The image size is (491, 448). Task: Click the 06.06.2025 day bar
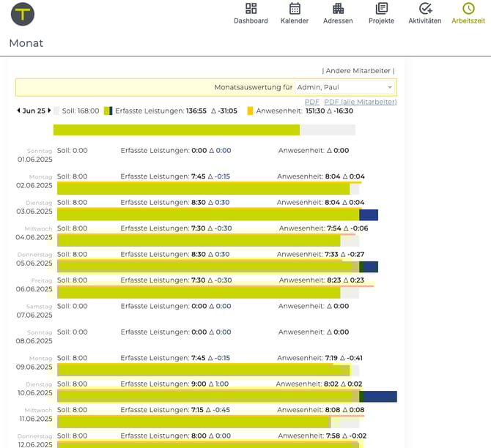pos(208,293)
